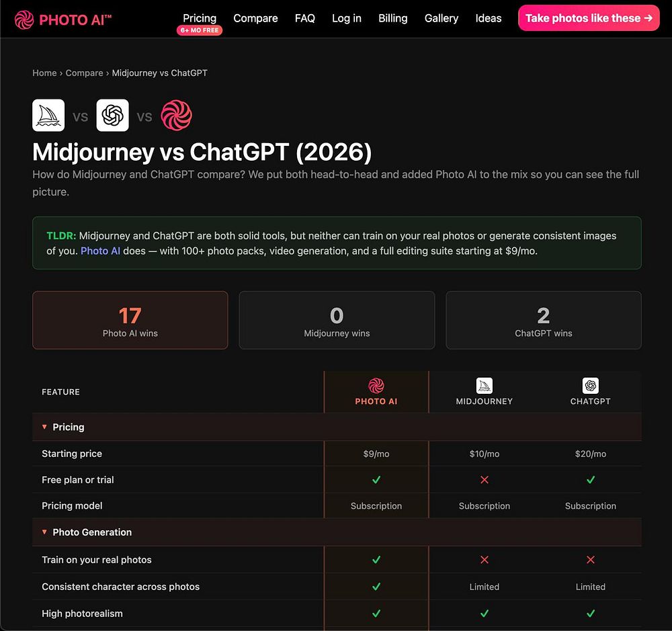Click the MIDJOURNEY column header label
672x631 pixels.
(485, 401)
